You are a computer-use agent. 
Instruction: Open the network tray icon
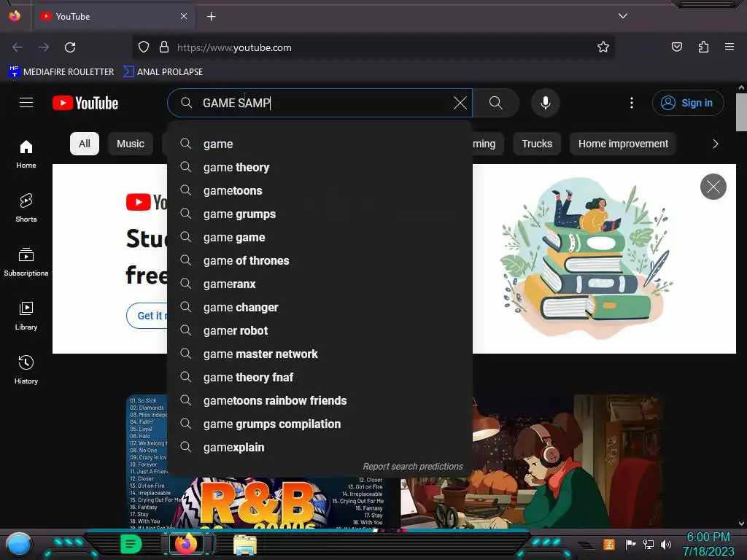(x=648, y=544)
